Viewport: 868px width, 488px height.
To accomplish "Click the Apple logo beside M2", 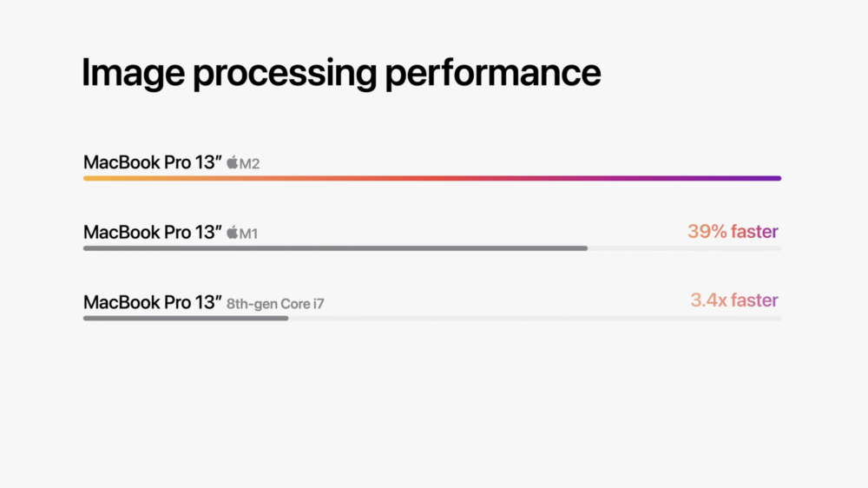I will point(232,162).
